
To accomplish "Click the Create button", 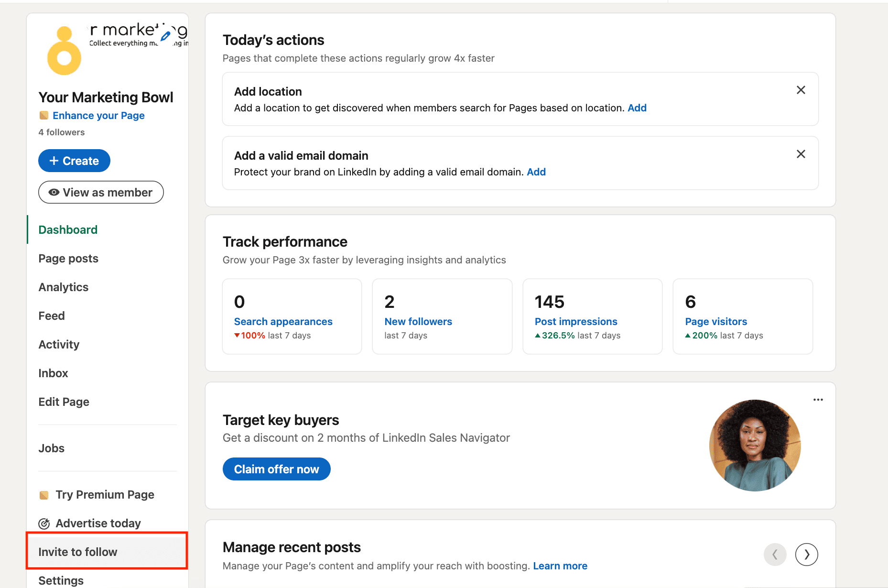I will [x=74, y=161].
